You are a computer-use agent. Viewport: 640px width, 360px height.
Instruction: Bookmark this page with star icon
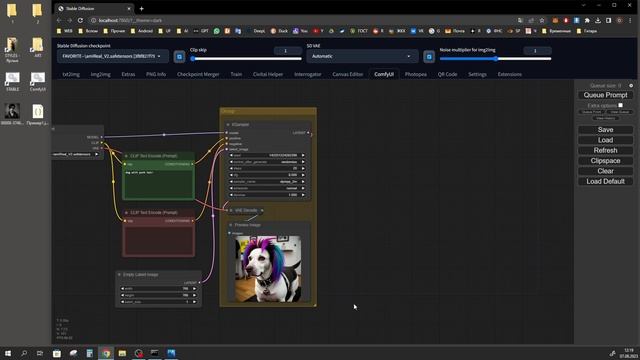(x=542, y=20)
